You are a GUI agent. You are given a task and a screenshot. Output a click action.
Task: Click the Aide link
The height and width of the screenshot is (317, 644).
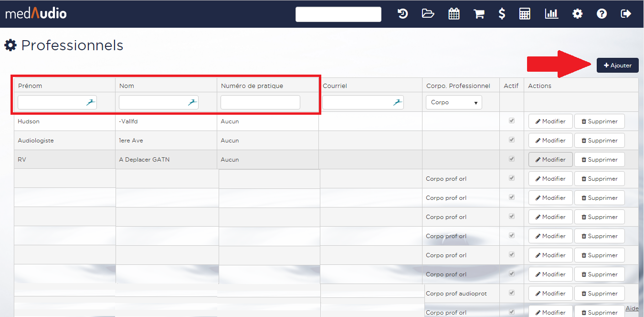[632, 308]
